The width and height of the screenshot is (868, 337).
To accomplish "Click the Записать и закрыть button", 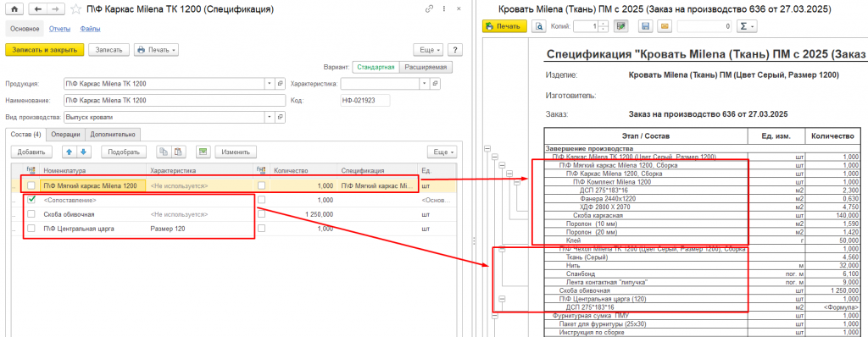I will 44,50.
